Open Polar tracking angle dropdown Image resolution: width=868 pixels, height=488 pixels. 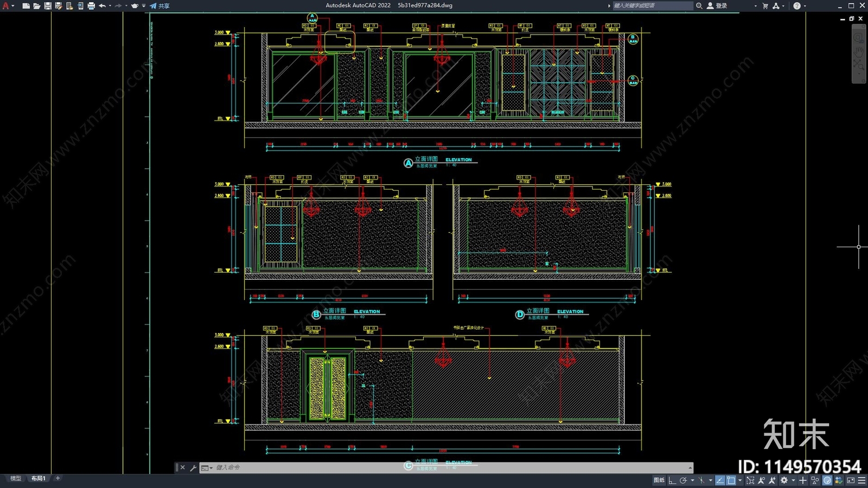click(692, 480)
